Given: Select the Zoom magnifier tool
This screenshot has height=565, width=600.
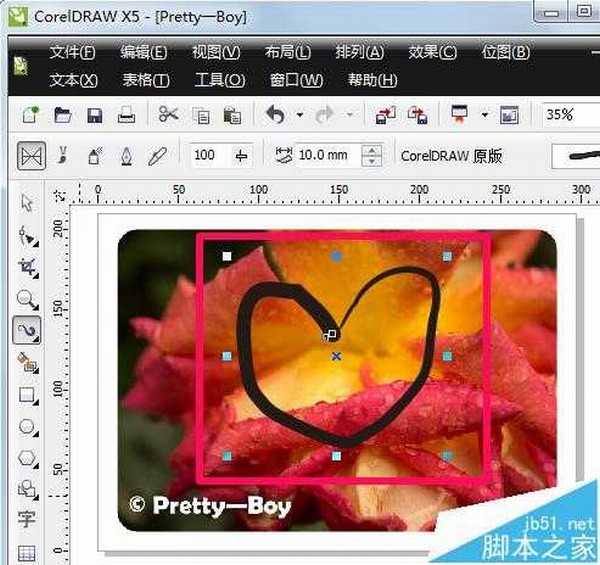Looking at the screenshot, I should tap(27, 298).
